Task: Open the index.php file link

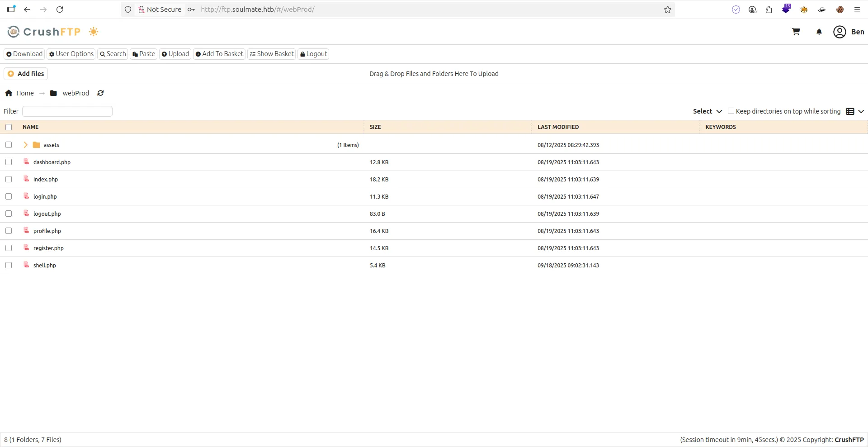Action: click(x=46, y=180)
